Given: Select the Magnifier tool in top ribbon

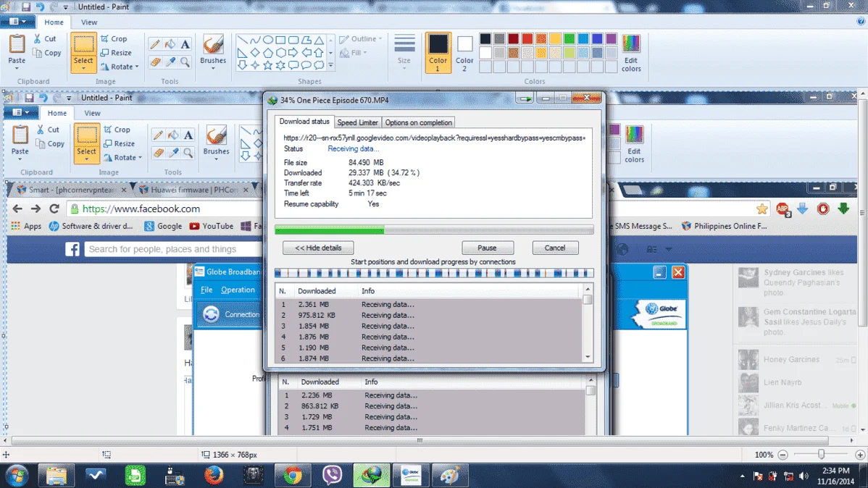Looking at the screenshot, I should pos(185,62).
